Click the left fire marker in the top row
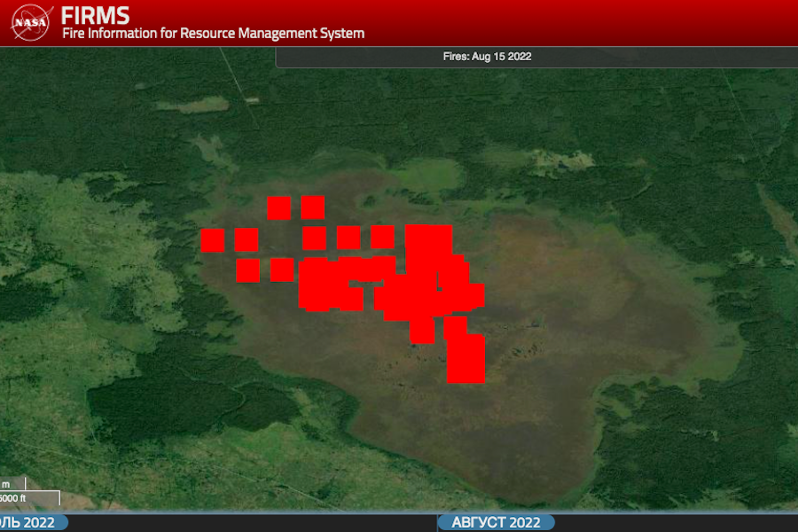Screen dimensions: 798x532 coord(279,207)
